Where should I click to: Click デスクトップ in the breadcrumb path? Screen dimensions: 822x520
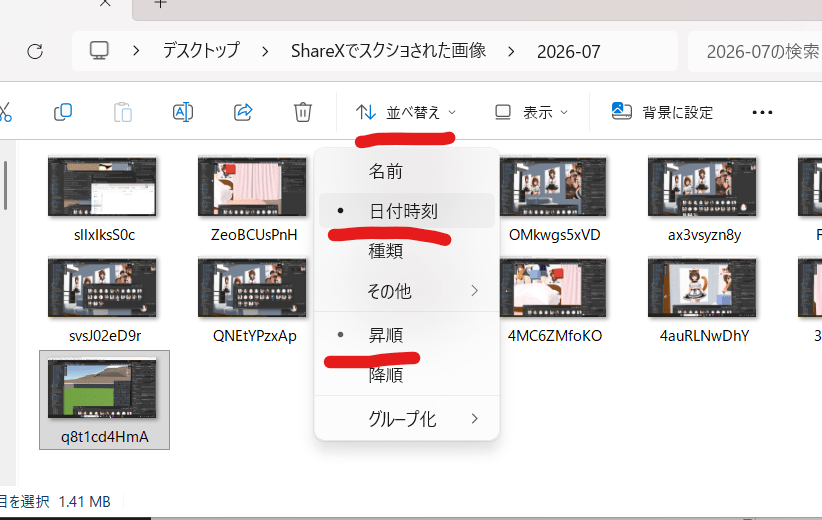pos(201,51)
